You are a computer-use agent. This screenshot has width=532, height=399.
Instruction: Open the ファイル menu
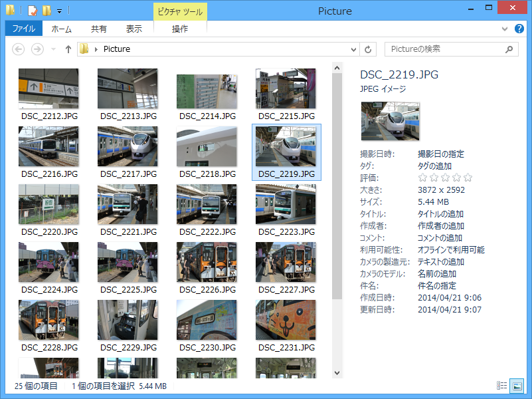[x=23, y=28]
